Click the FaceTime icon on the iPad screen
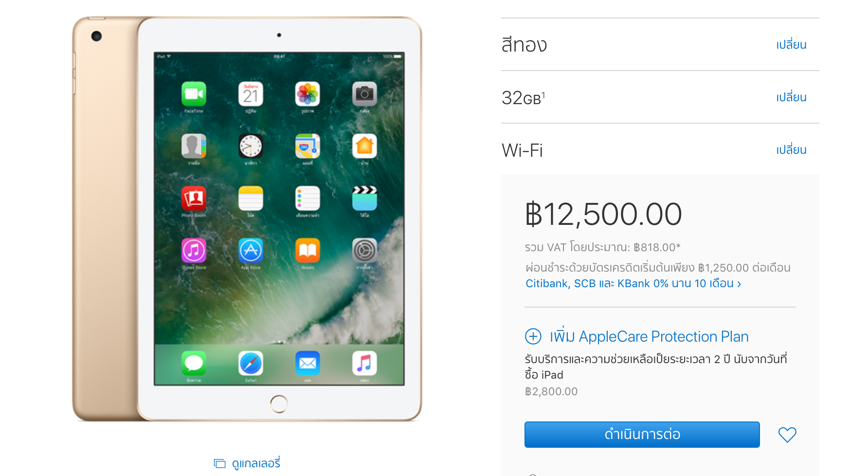The width and height of the screenshot is (868, 476). click(194, 94)
